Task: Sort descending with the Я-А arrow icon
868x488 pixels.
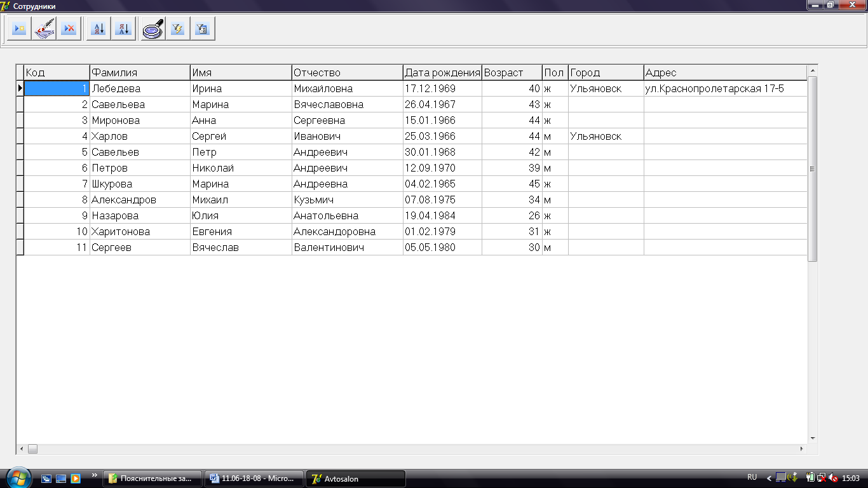Action: (123, 29)
